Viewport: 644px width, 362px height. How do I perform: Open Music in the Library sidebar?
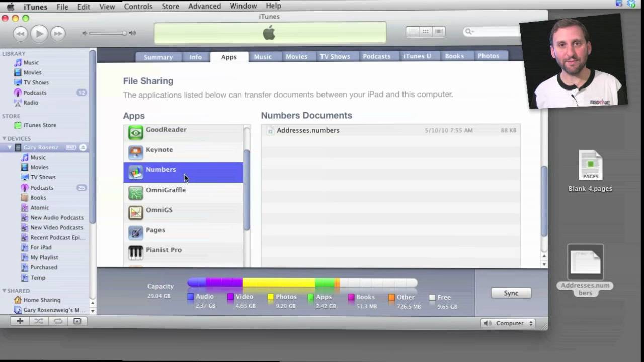click(31, 62)
